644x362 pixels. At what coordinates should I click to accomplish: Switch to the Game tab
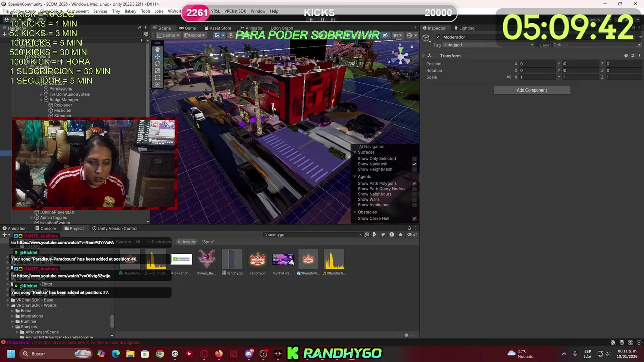pos(187,28)
